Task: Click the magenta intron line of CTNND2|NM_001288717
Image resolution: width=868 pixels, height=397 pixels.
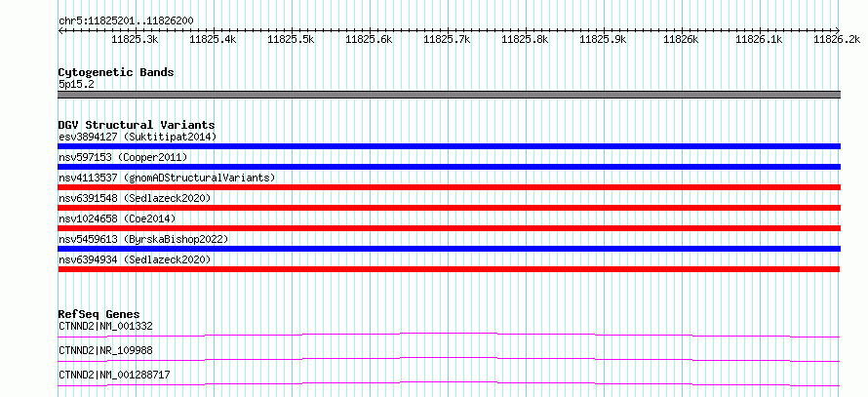Action: 449,383
